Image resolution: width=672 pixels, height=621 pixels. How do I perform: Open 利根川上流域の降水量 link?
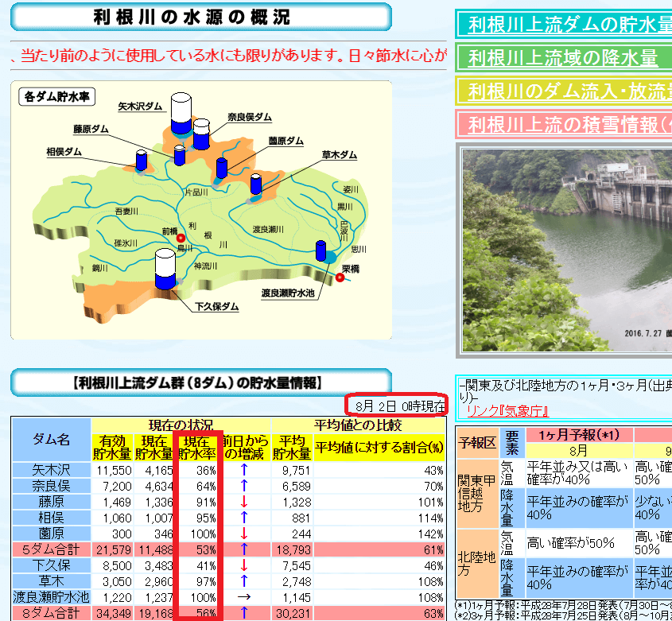[563, 57]
